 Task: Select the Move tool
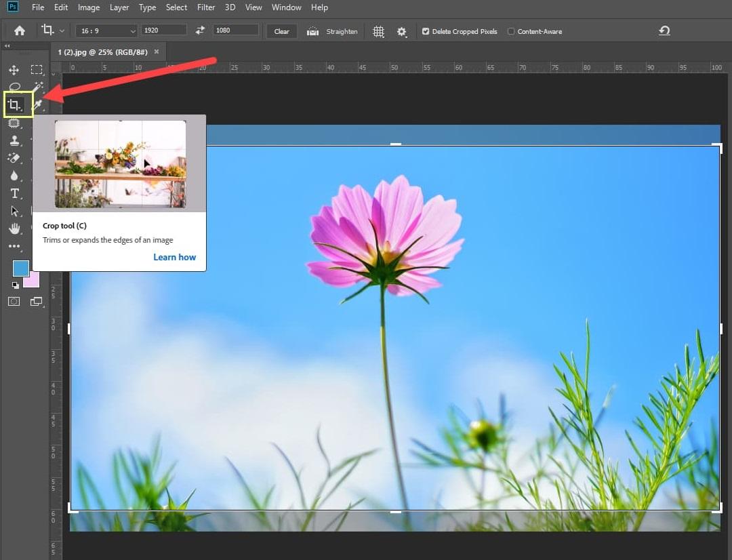(x=14, y=70)
